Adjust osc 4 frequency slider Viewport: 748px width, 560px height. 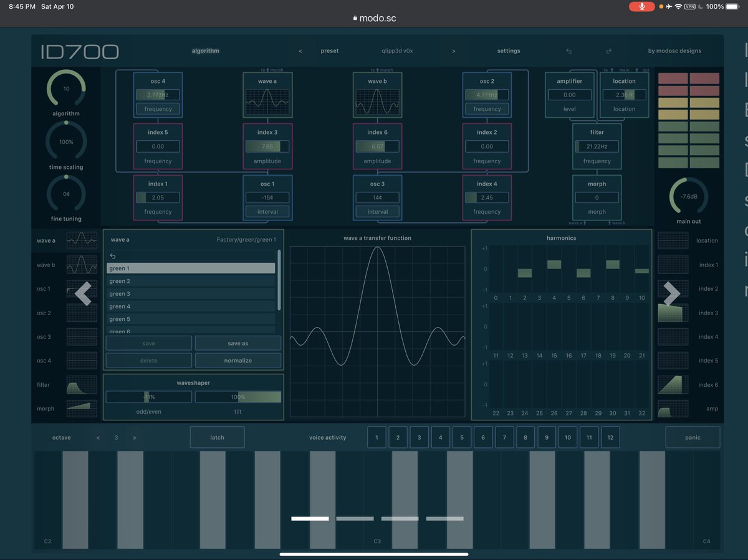[158, 95]
